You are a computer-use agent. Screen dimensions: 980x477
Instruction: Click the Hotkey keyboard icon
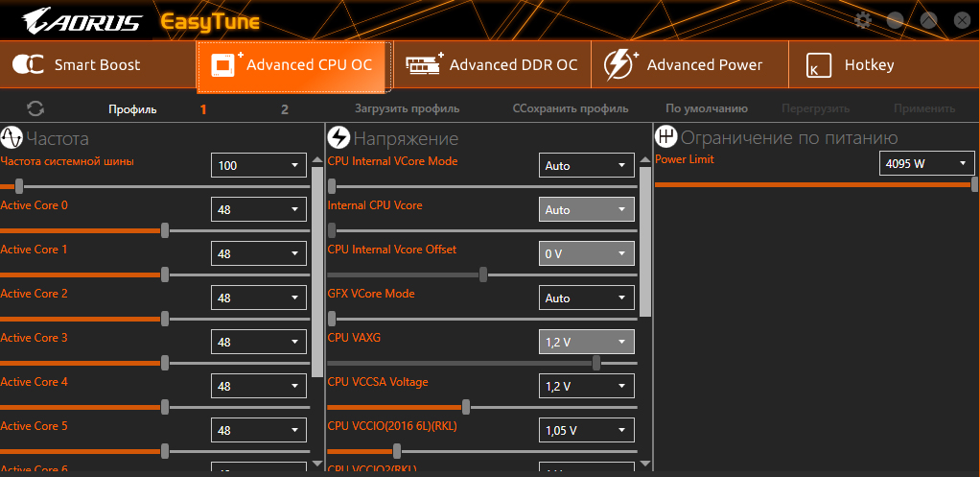pyautogui.click(x=819, y=65)
